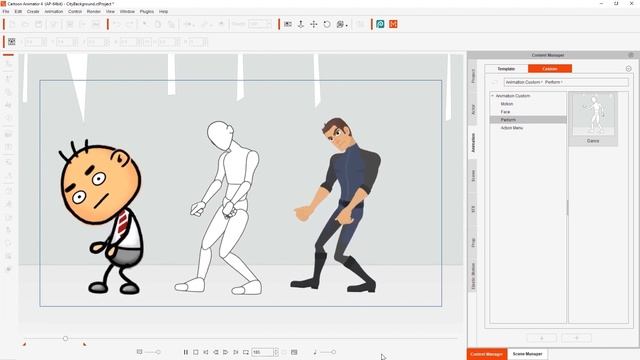Move the timeline playhead knob
Viewport: 640px width, 360px height.
tap(65, 338)
